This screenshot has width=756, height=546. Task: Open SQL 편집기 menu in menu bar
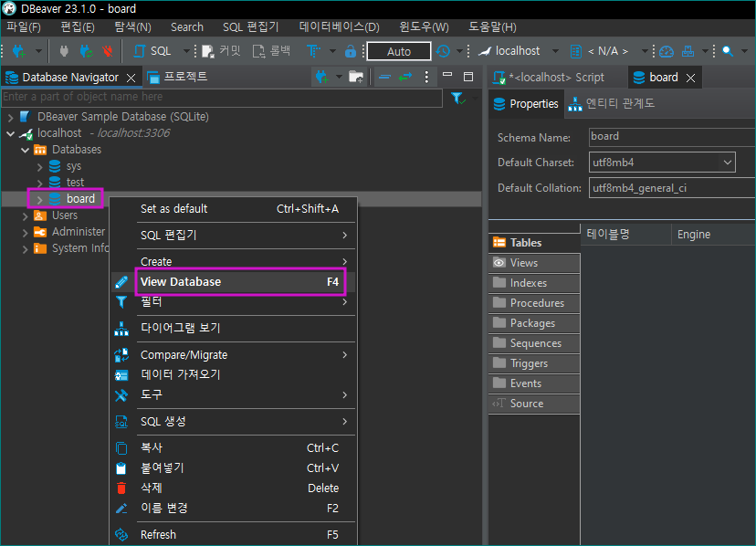click(x=251, y=27)
